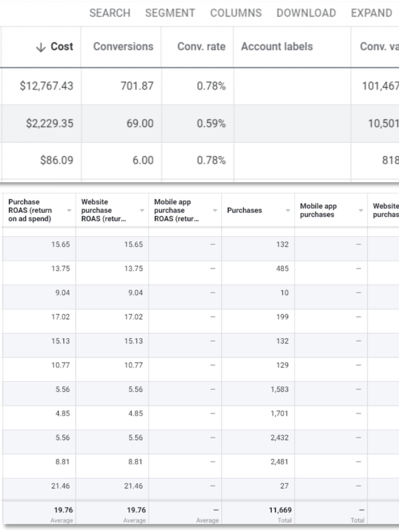Open dropdown arrow on Purchases column
The height and width of the screenshot is (532, 399).
point(288,211)
